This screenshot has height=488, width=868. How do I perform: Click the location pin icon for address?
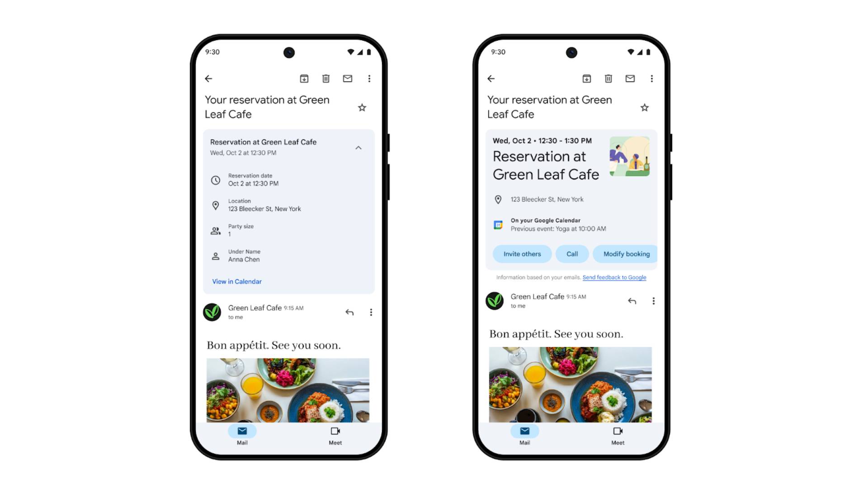pos(216,205)
